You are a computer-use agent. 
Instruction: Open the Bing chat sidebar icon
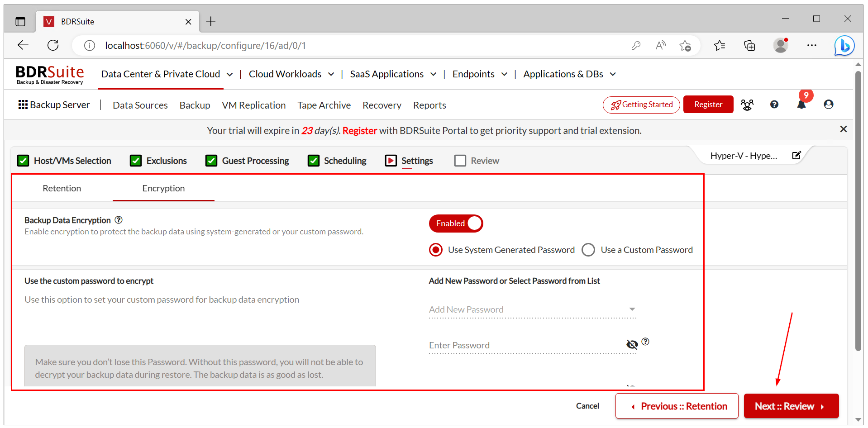point(844,46)
